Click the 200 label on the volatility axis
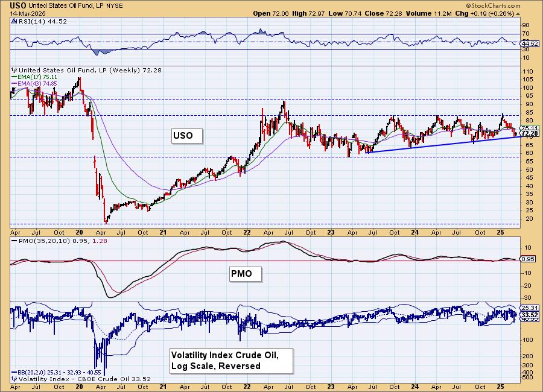Viewport: 543px width, 392px height. click(x=528, y=356)
